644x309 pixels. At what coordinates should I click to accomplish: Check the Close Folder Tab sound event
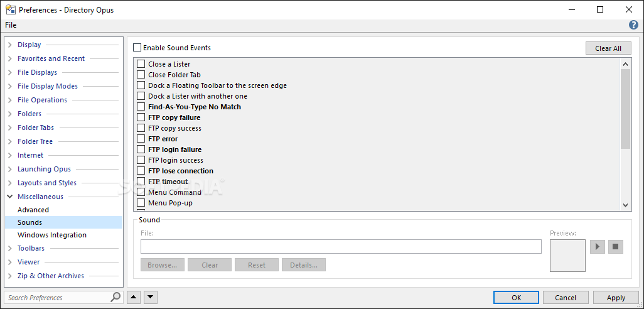click(141, 75)
